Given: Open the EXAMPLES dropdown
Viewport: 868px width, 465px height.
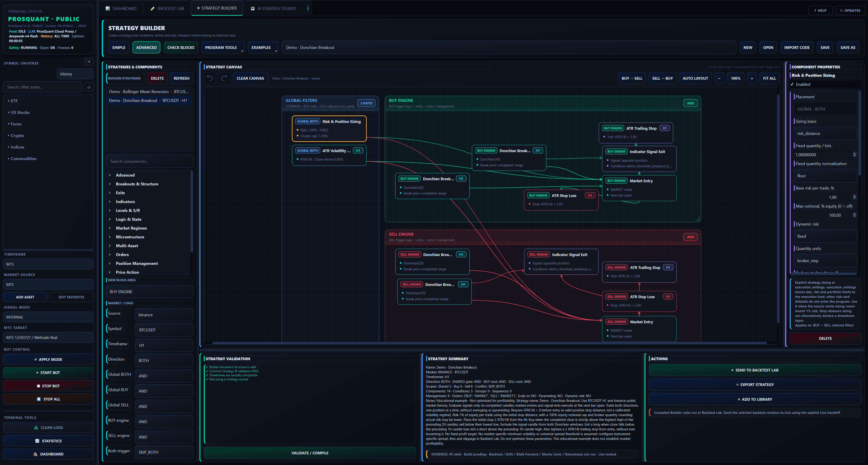Looking at the screenshot, I should [x=263, y=48].
